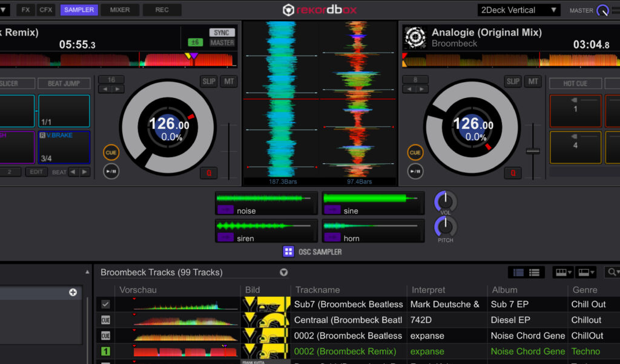This screenshot has height=364, width=620.
Task: Toggle the SAMPLER panel
Action: (79, 10)
